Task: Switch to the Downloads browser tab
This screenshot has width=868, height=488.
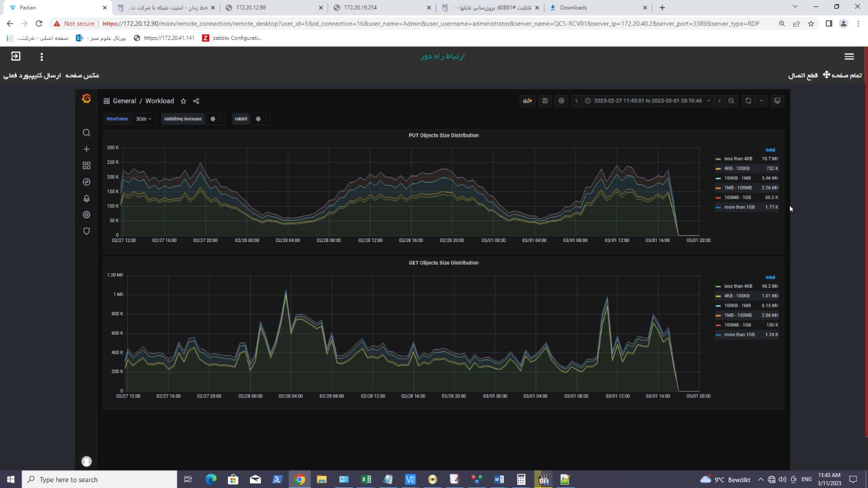Action: [x=596, y=8]
